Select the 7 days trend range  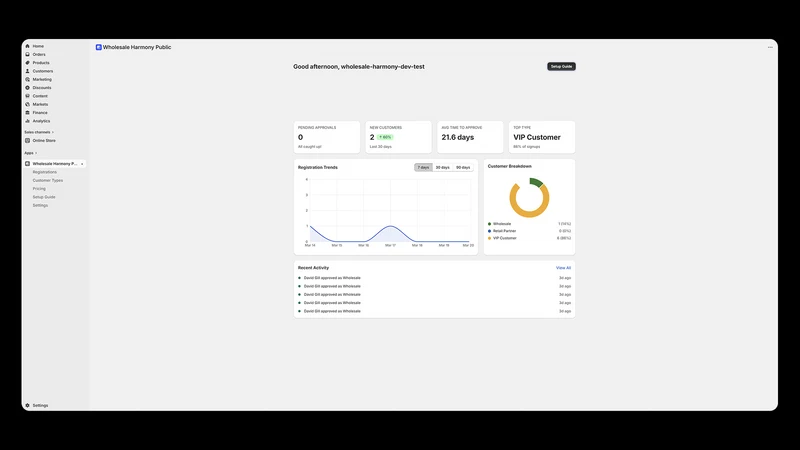(423, 167)
